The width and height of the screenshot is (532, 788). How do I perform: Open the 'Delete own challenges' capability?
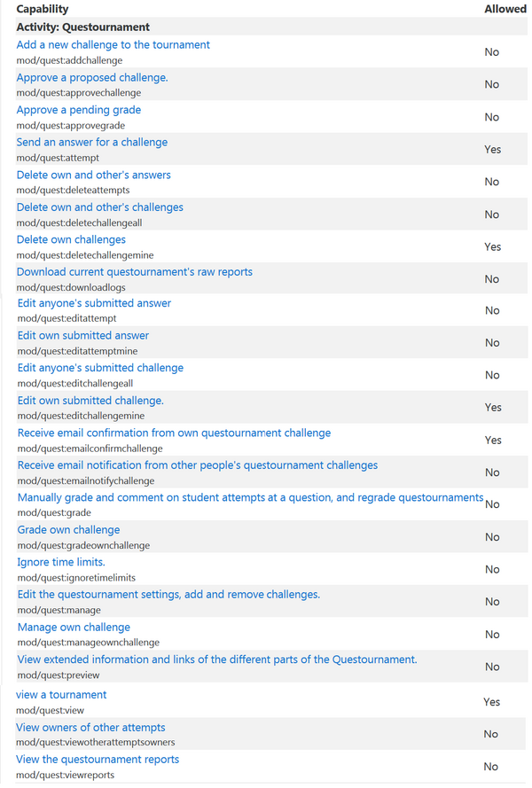[x=71, y=240]
